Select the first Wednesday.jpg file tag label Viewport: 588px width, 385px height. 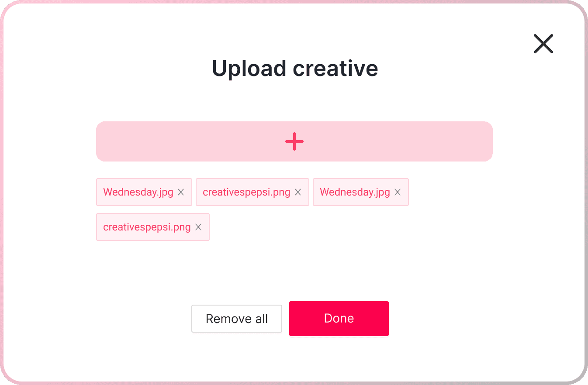[138, 192]
